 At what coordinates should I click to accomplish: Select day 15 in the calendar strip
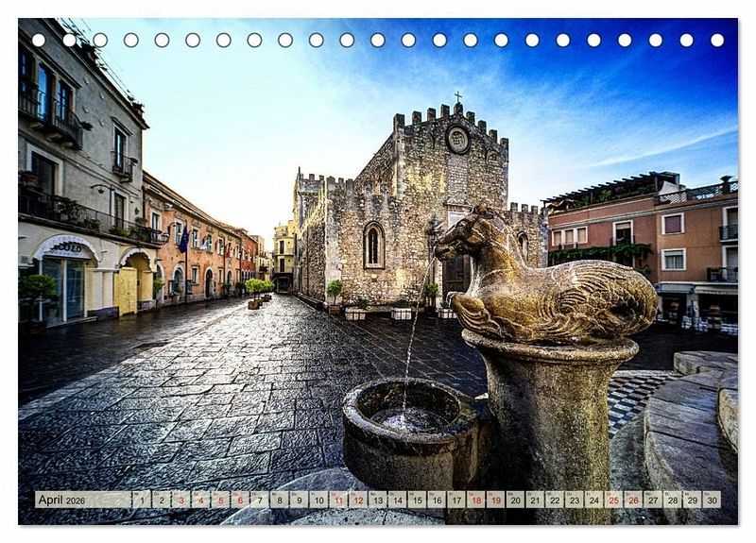[417, 500]
